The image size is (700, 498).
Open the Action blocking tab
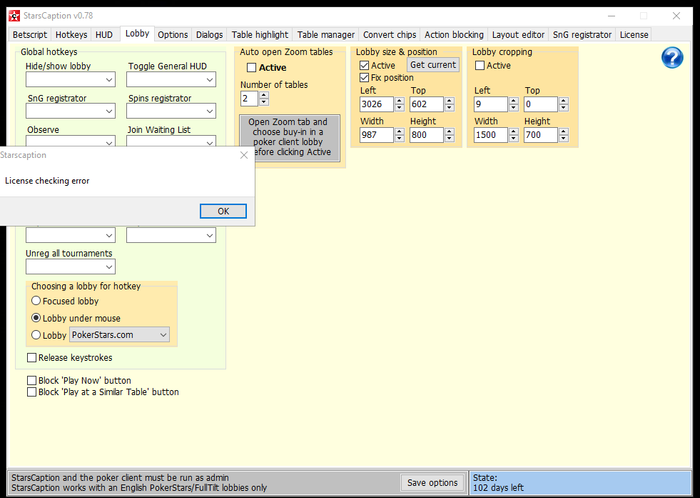click(454, 35)
